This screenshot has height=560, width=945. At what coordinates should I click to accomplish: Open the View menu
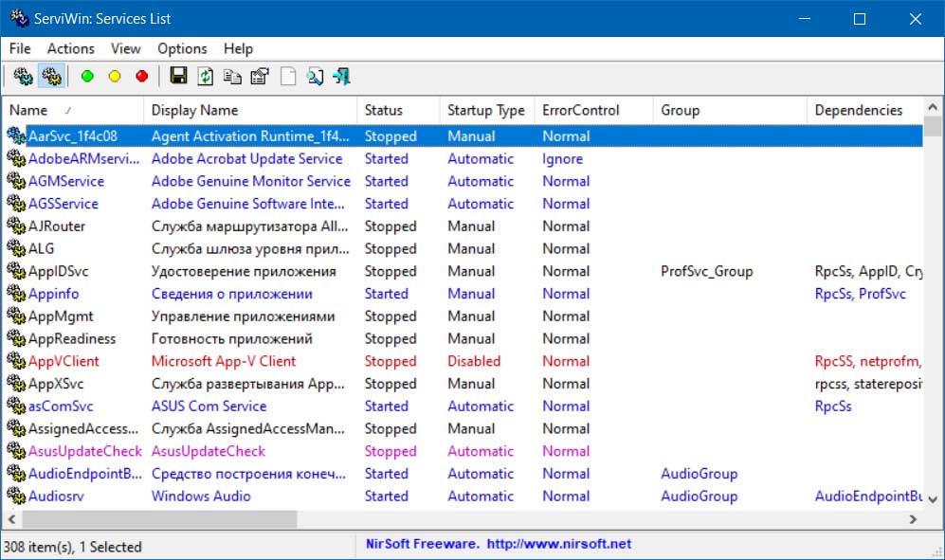(125, 48)
